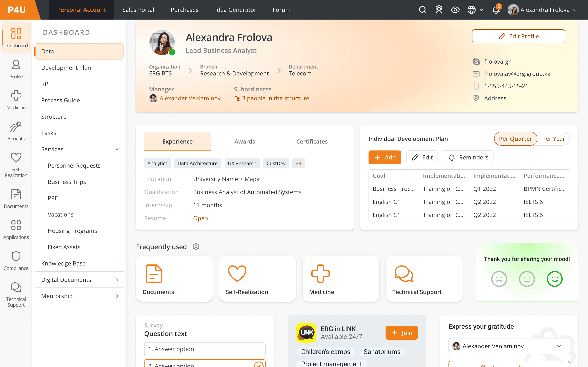The image size is (588, 367).
Task: Click the Edit Profile button
Action: (x=518, y=36)
